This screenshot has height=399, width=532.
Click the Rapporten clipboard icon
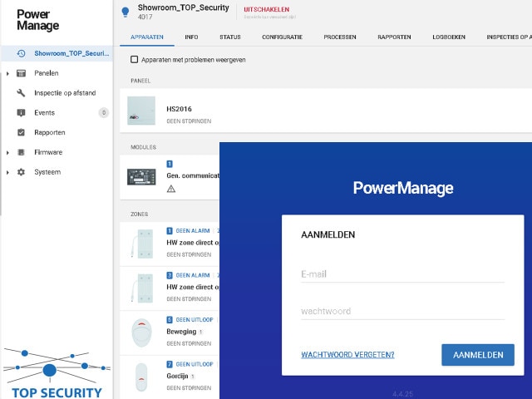(x=21, y=132)
